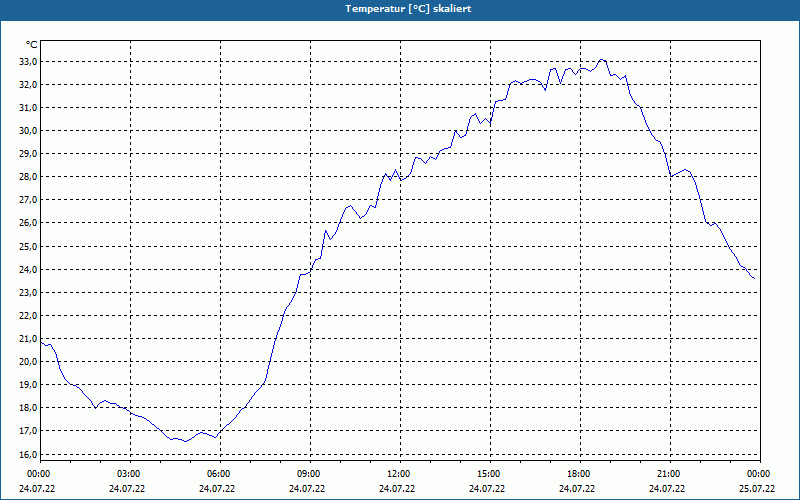Select the 27,0 y-axis label
This screenshot has height=500, width=800.
[28, 200]
